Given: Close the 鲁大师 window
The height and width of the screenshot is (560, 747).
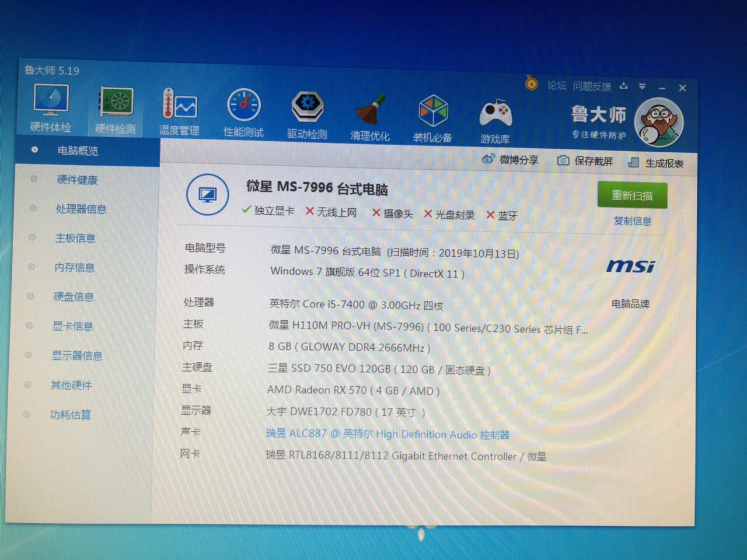Looking at the screenshot, I should 682,88.
